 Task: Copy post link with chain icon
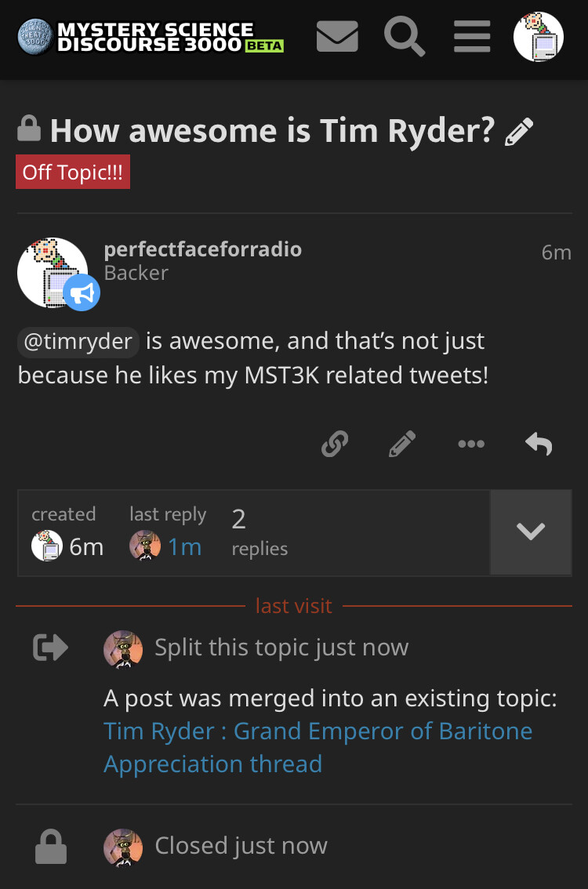coord(335,444)
